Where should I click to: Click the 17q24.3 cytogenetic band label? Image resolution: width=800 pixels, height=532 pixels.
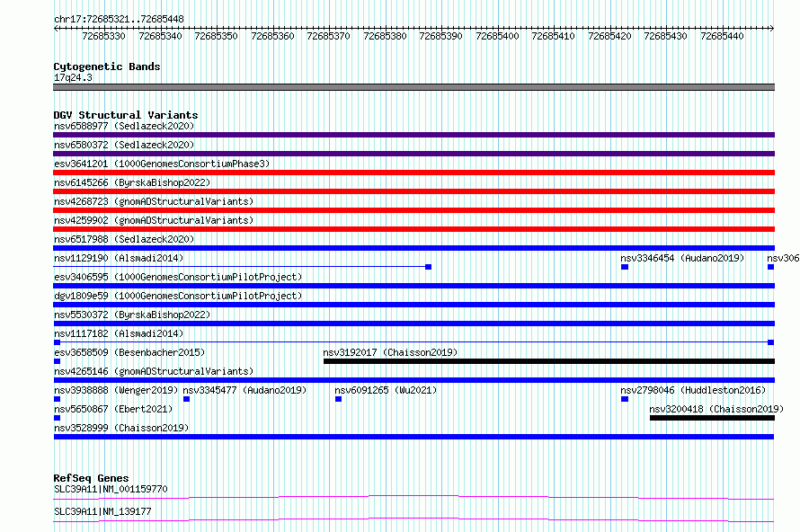pyautogui.click(x=73, y=77)
